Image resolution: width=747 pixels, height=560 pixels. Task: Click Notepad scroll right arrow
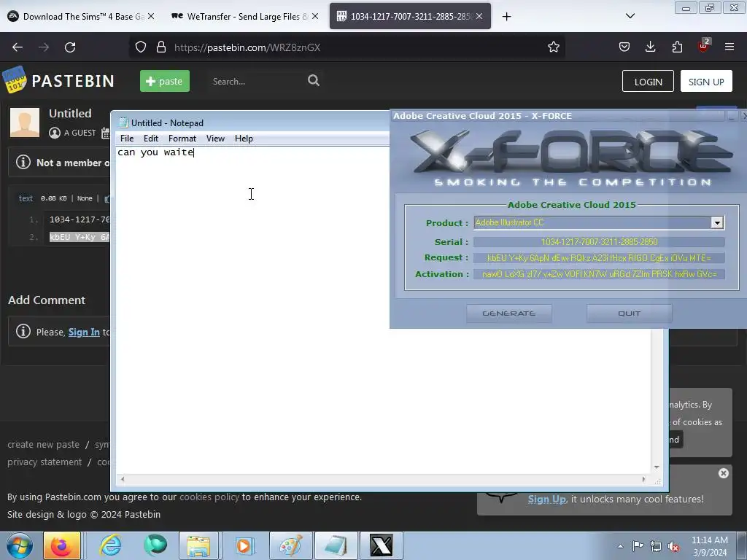pos(643,479)
